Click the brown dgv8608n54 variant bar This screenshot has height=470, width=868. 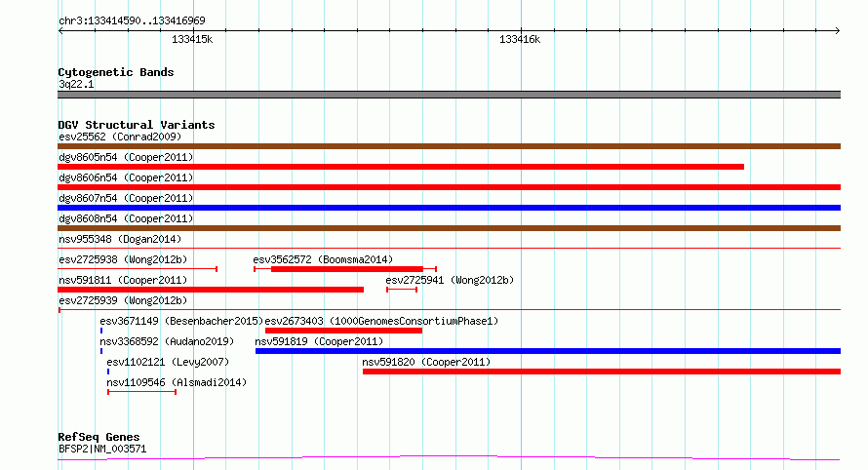pos(449,228)
